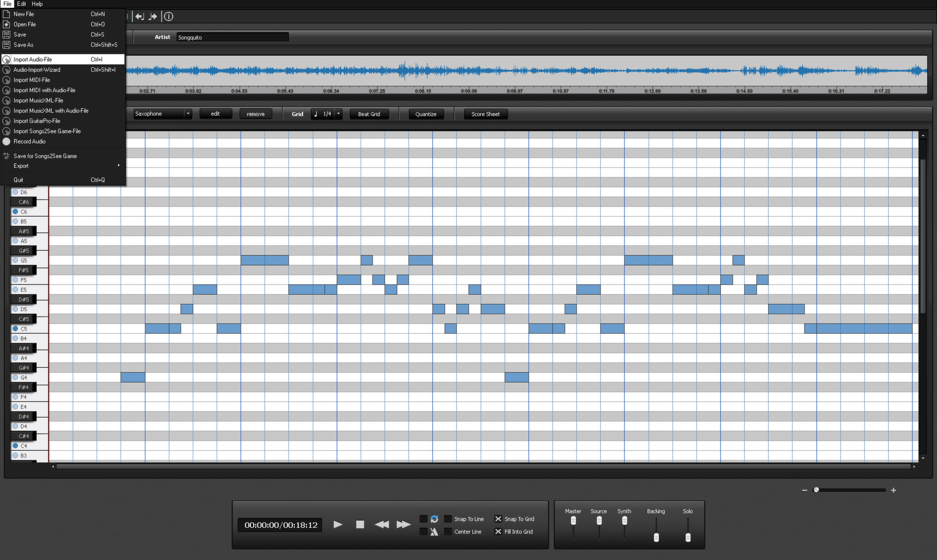Open the 1/4 grid note value dropdown
This screenshot has width=937, height=560.
pos(338,114)
